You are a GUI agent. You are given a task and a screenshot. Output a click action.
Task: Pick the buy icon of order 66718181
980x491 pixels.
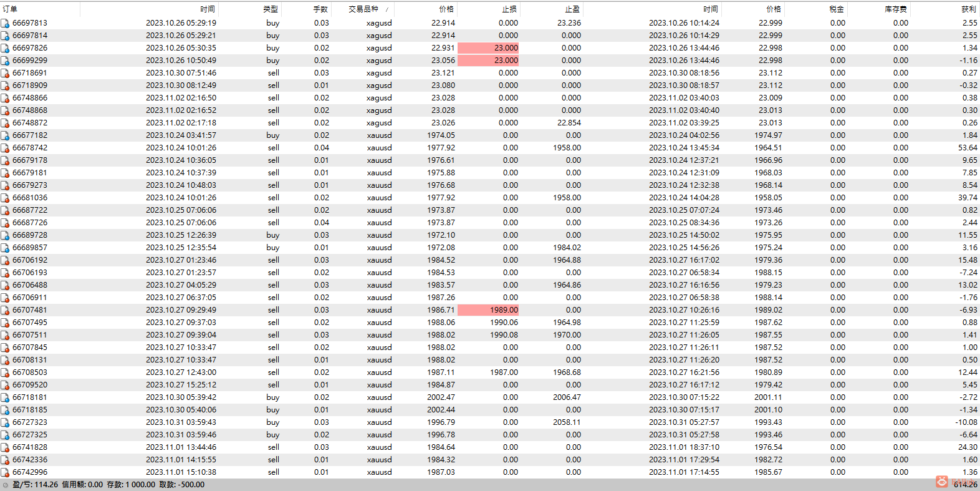point(5,397)
